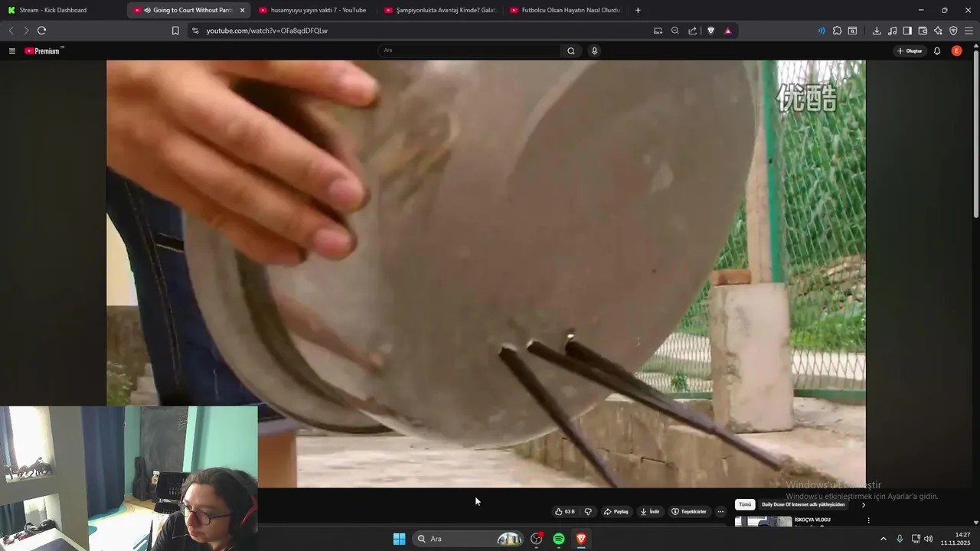The height and width of the screenshot is (551, 980).
Task: Switch to Stream - Kick Dashboard tab
Action: point(63,10)
